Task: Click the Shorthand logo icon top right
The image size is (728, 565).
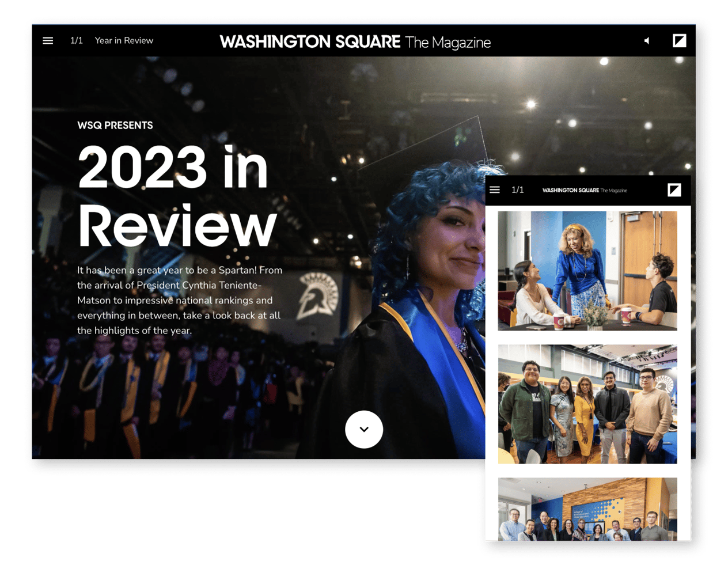Action: coord(680,40)
